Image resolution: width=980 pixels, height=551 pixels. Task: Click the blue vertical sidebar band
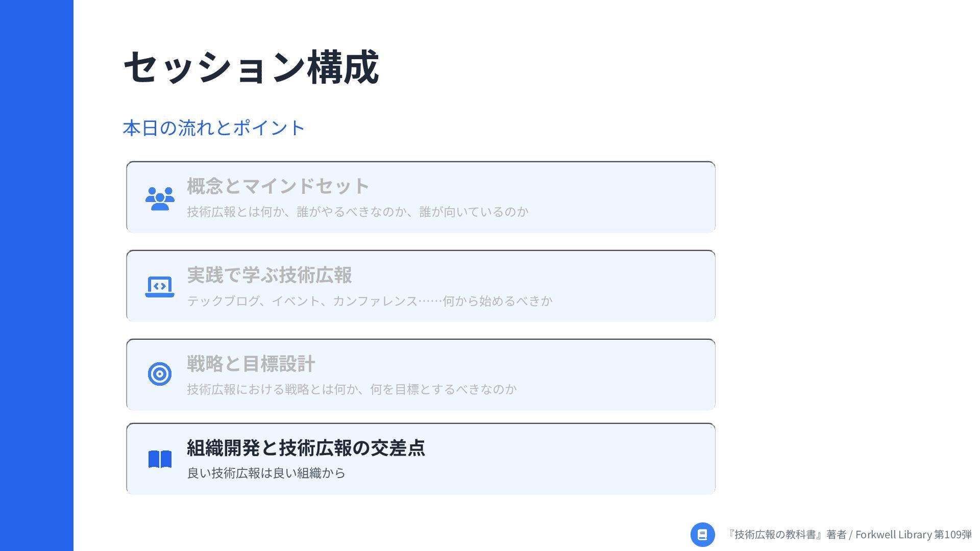[x=37, y=275]
